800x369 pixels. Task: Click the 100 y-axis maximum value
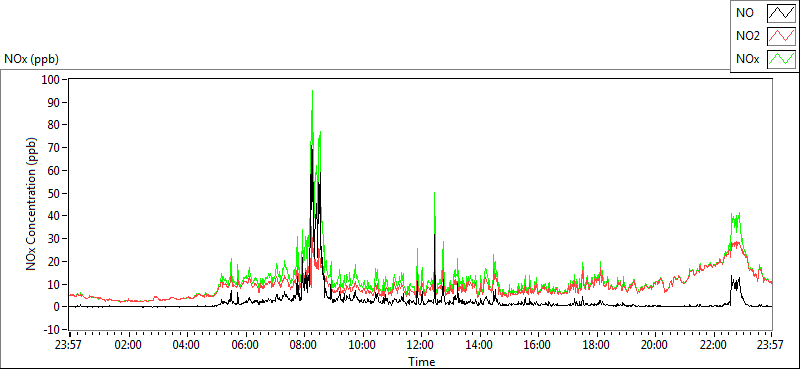(53, 80)
